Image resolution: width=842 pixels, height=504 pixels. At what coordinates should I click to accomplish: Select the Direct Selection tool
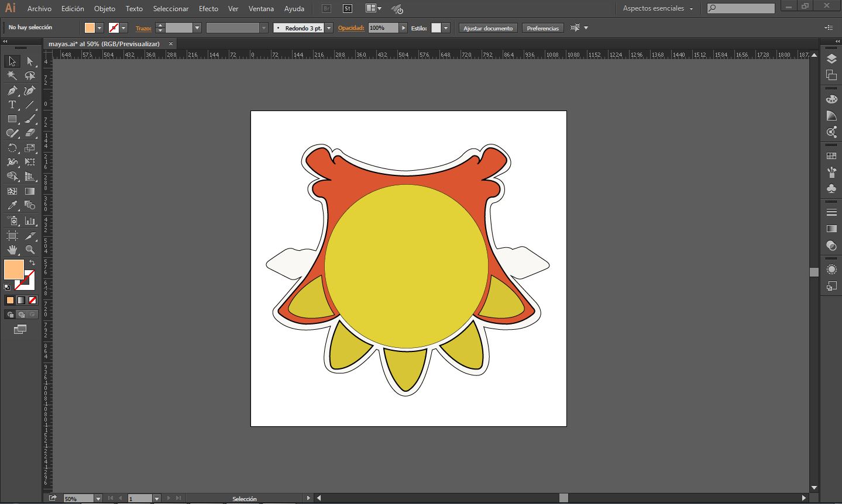[30, 61]
